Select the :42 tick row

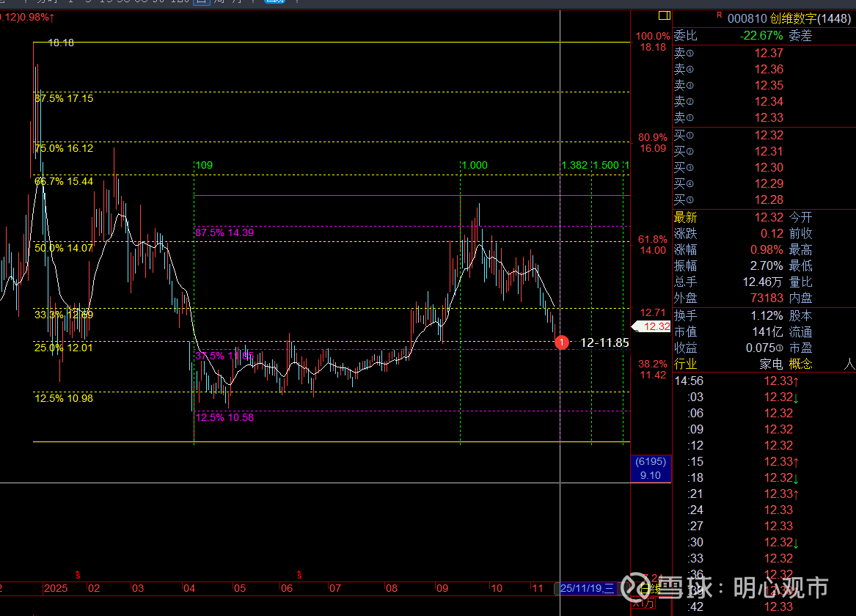pyautogui.click(x=764, y=606)
